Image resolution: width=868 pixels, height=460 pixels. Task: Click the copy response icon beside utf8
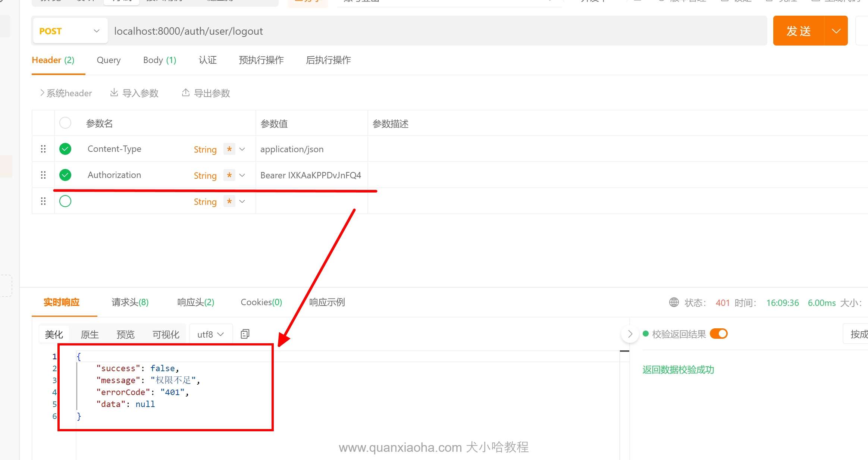pyautogui.click(x=245, y=334)
